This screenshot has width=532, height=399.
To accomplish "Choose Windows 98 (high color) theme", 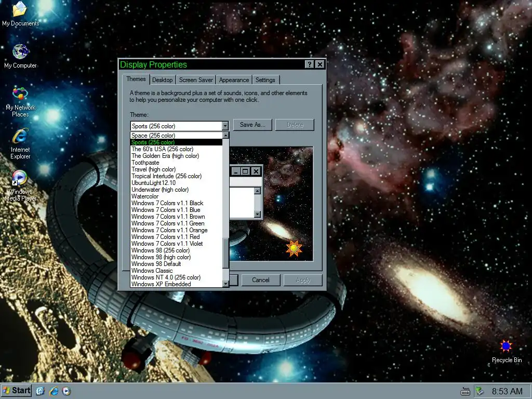I will click(x=177, y=258).
